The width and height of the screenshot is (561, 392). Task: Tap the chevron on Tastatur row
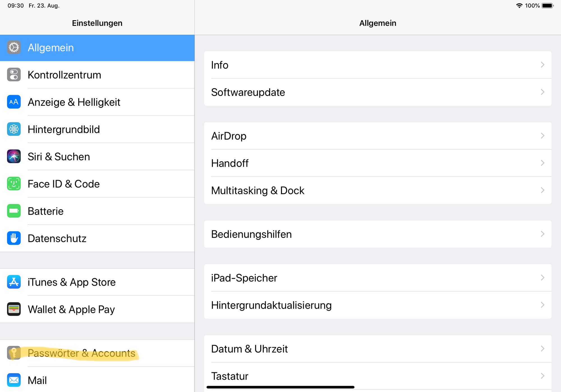click(542, 376)
